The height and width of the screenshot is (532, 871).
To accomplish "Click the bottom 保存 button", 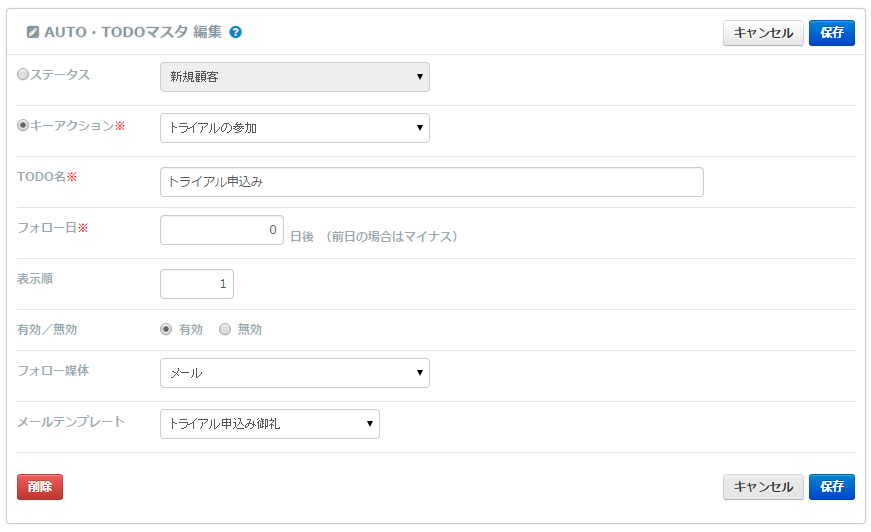I will [x=832, y=486].
